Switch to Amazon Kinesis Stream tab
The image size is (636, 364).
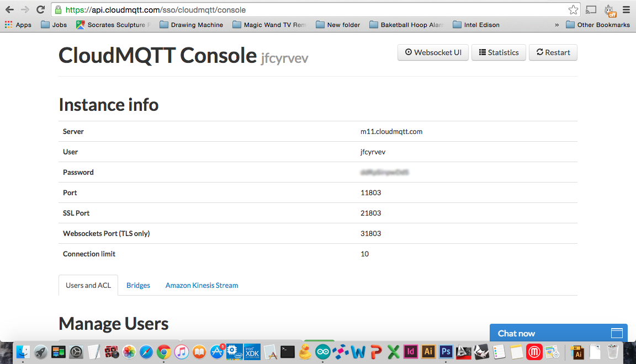202,285
